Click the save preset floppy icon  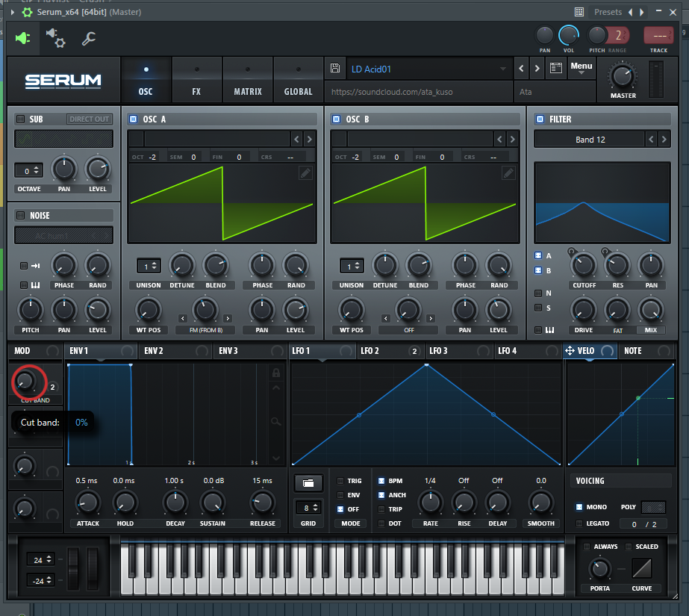tap(335, 68)
